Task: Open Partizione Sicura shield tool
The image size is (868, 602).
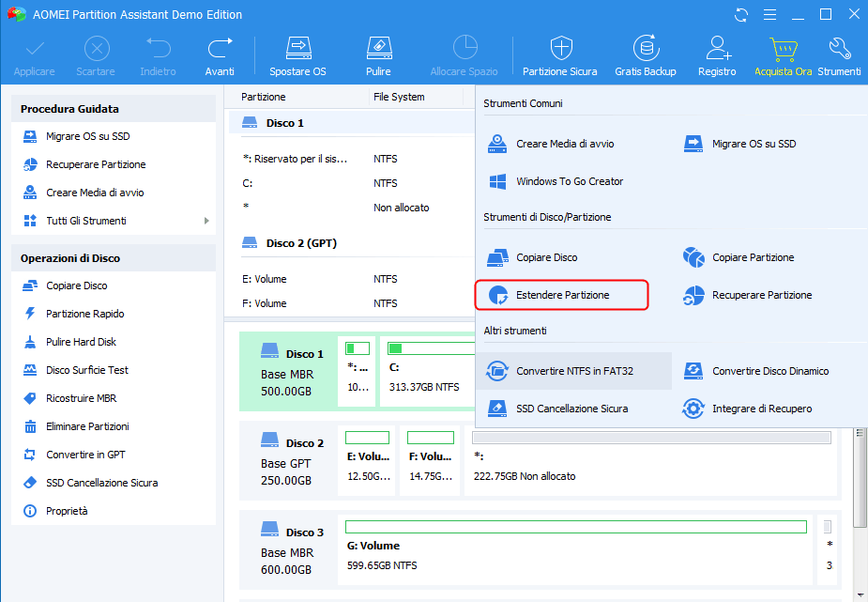Action: 560,56
